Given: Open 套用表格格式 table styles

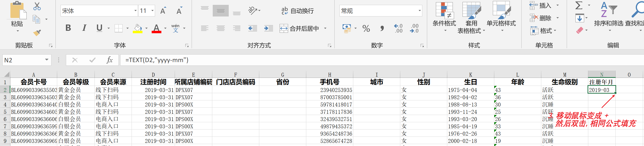Looking at the screenshot, I should tap(471, 17).
